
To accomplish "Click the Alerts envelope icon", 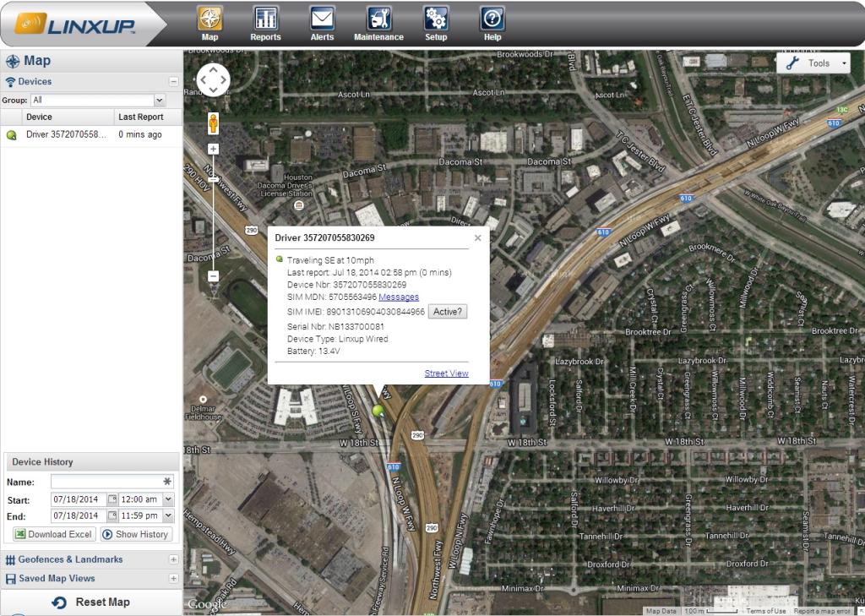I will click(322, 17).
